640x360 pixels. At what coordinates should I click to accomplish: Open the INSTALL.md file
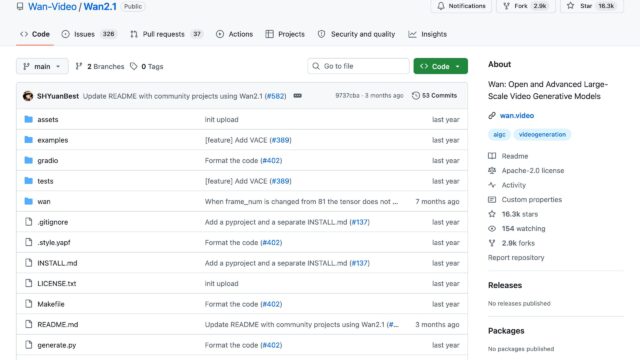57,263
